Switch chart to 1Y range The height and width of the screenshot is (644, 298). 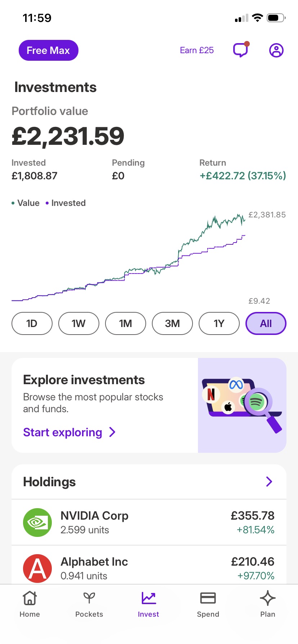click(219, 323)
